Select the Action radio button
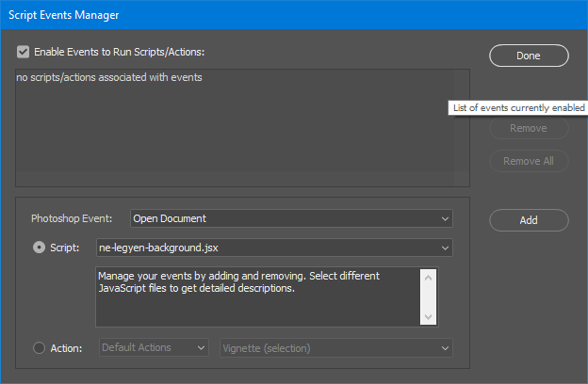The height and width of the screenshot is (384, 588). click(x=39, y=347)
